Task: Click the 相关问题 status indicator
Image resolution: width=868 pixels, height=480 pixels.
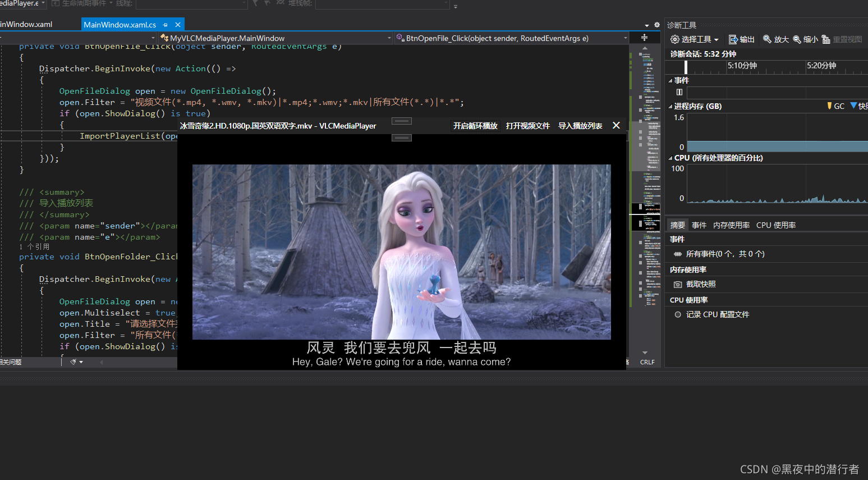Action: click(x=11, y=362)
